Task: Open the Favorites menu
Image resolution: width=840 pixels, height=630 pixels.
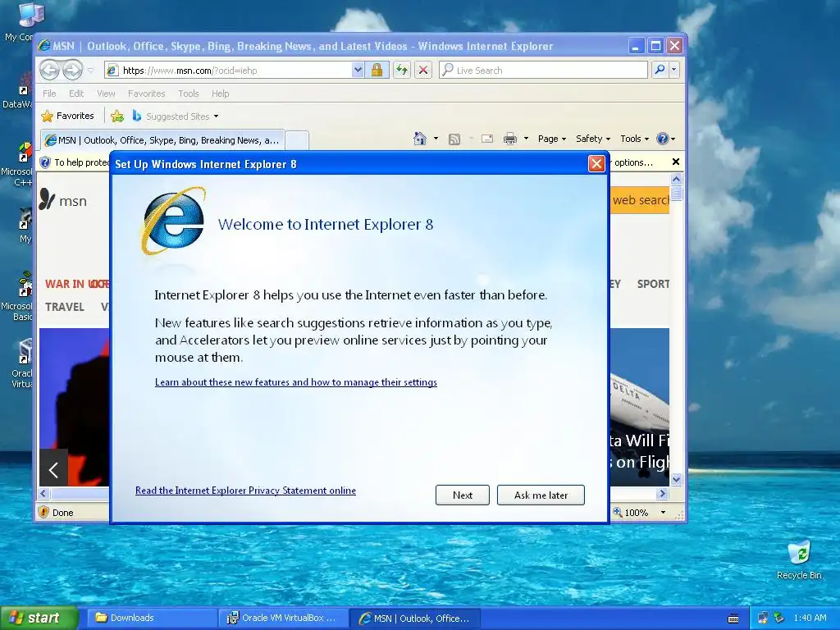Action: coord(146,94)
